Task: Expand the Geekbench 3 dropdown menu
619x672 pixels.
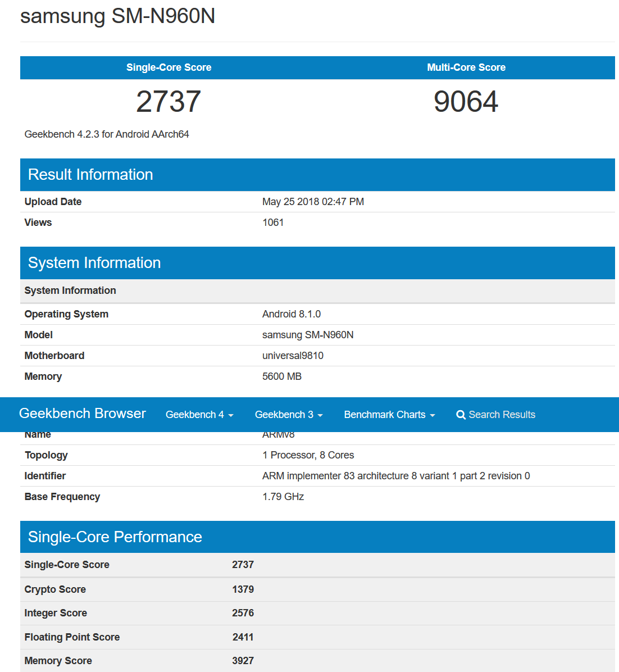Action: tap(288, 415)
